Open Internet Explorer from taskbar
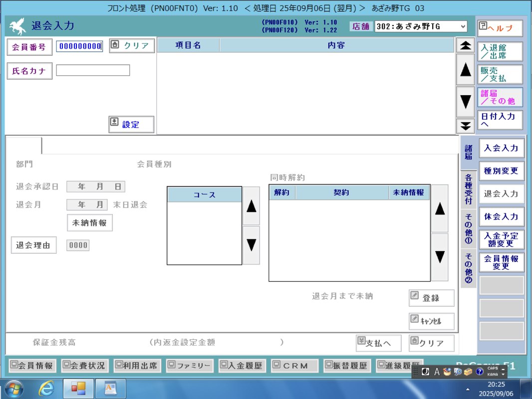Image resolution: width=532 pixels, height=399 pixels. 46,388
